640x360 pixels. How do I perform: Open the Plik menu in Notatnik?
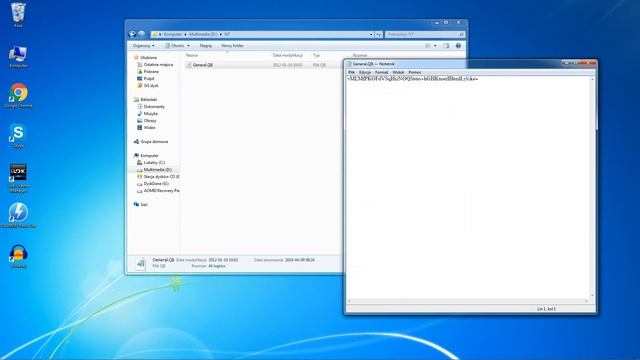click(x=351, y=72)
